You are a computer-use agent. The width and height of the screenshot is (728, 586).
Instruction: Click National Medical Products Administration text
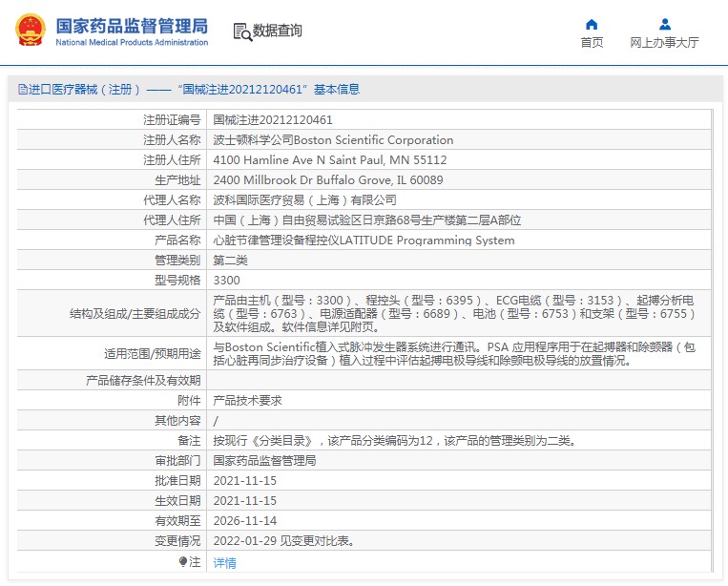click(132, 42)
